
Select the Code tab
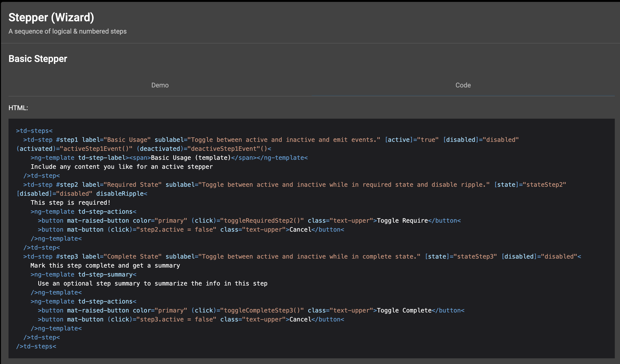click(x=463, y=85)
